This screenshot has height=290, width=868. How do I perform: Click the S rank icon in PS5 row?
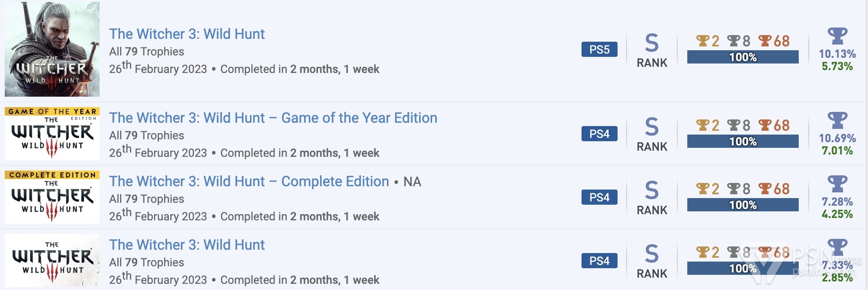coord(652,43)
